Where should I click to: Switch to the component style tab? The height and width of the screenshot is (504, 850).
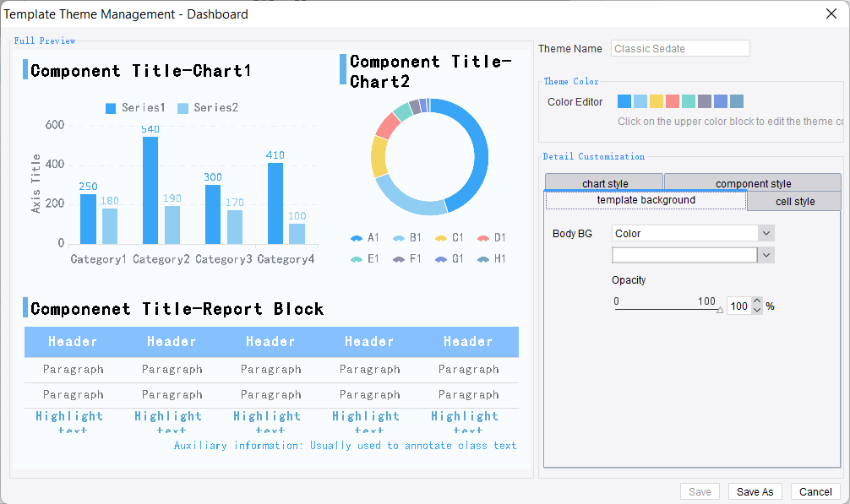753,182
